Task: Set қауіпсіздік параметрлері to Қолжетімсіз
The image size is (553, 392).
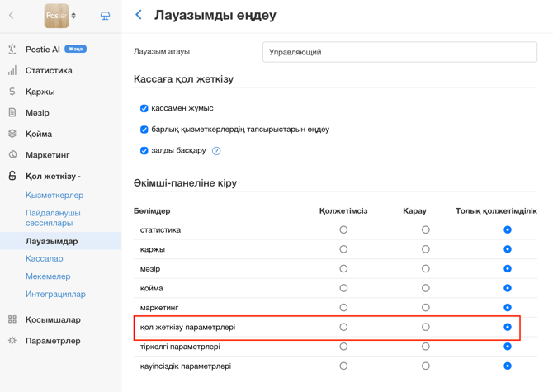Action: pos(343,366)
